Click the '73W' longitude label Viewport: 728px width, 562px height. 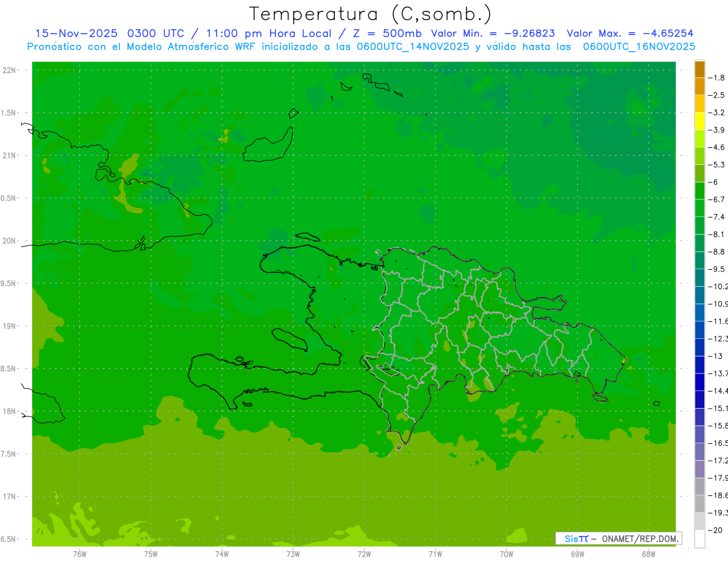(293, 554)
